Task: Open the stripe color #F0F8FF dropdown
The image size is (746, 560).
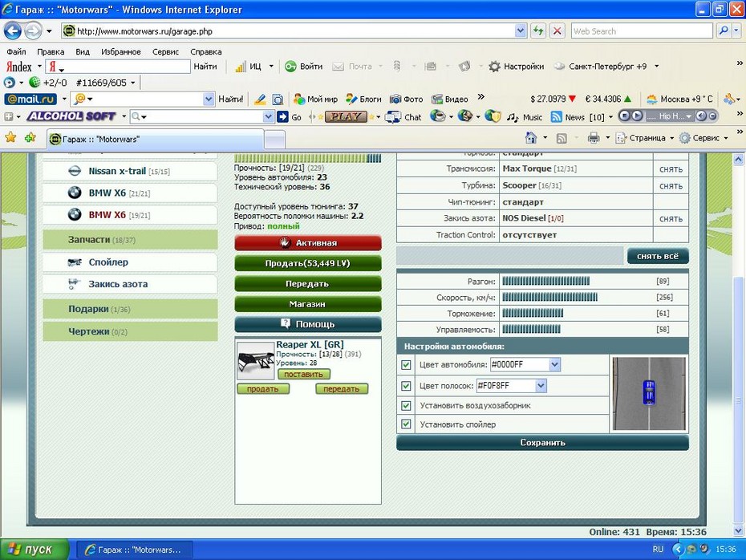Action: (541, 386)
